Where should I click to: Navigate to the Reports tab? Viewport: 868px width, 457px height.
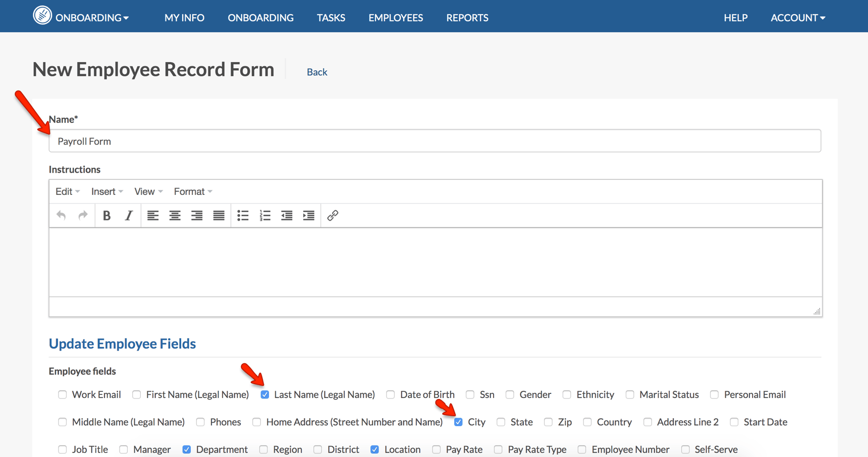click(x=467, y=17)
